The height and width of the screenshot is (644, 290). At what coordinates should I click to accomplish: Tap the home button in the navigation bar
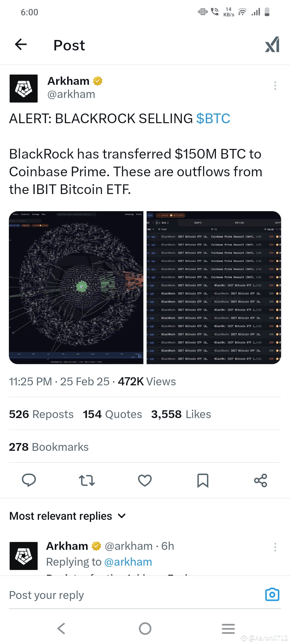(145, 628)
